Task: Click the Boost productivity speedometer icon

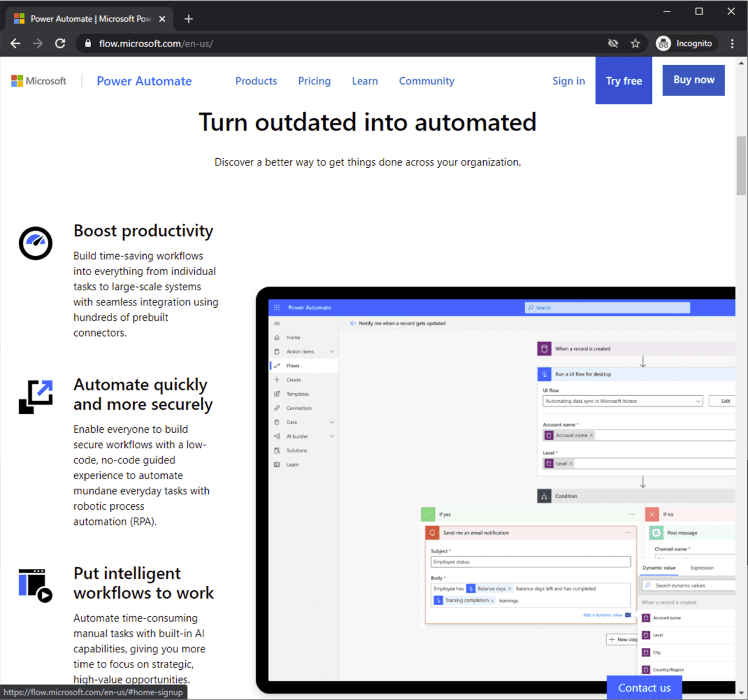Action: click(x=36, y=243)
